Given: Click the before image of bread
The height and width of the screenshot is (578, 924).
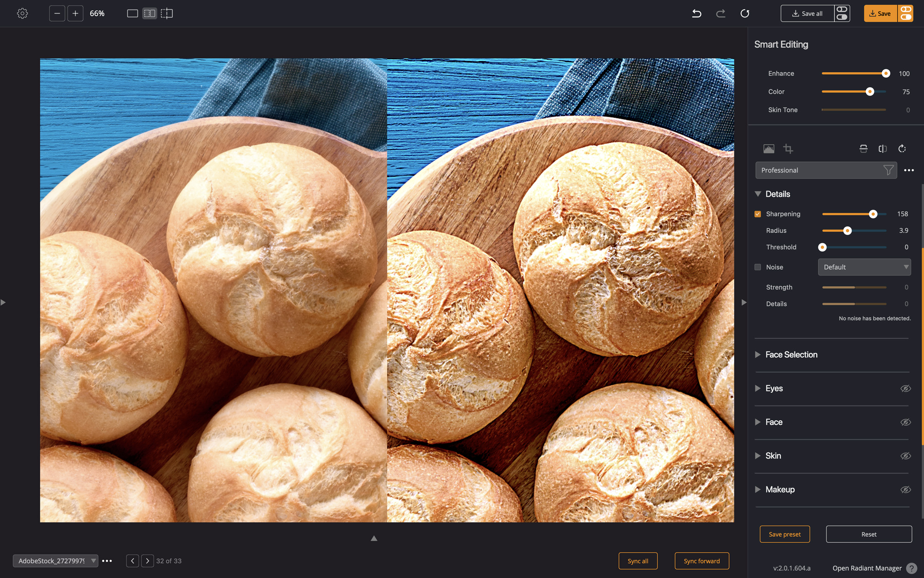Looking at the screenshot, I should point(213,291).
